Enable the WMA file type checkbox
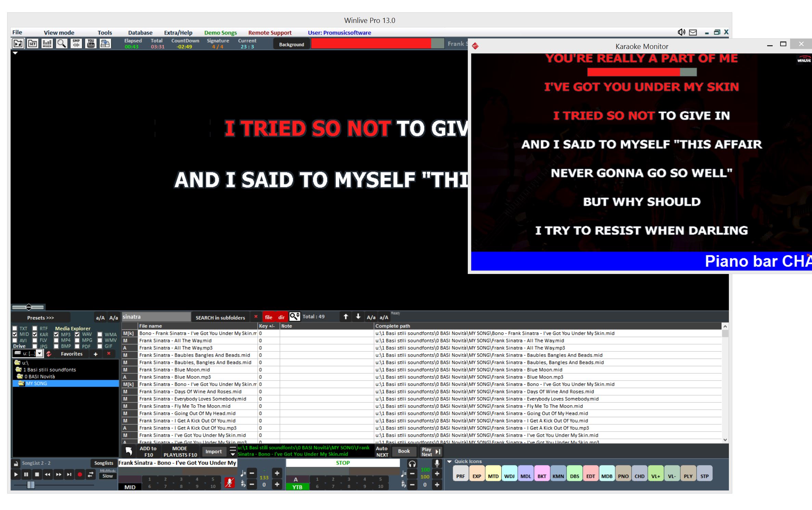Screen dimensions: 812x510 (100, 335)
